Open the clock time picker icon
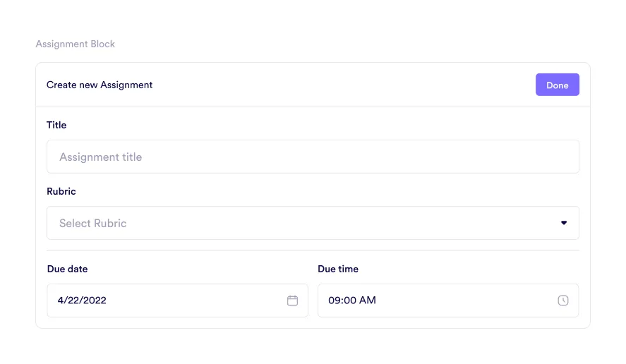The height and width of the screenshot is (364, 626). [x=562, y=301]
